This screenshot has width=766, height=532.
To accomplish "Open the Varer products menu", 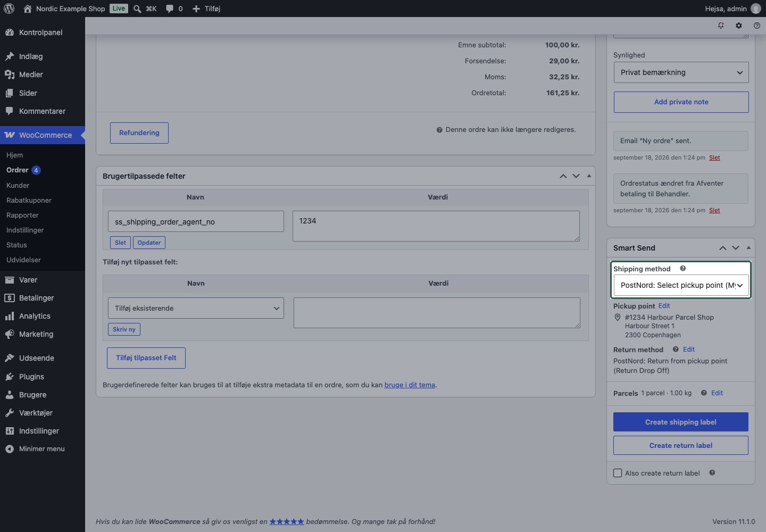I will click(43, 280).
